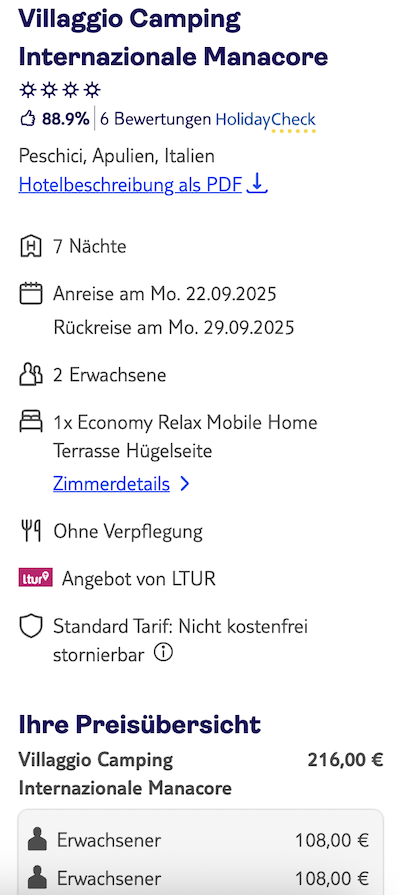Click the shield icon beside Standard Tarif
The width and height of the screenshot is (400, 895).
[31, 627]
